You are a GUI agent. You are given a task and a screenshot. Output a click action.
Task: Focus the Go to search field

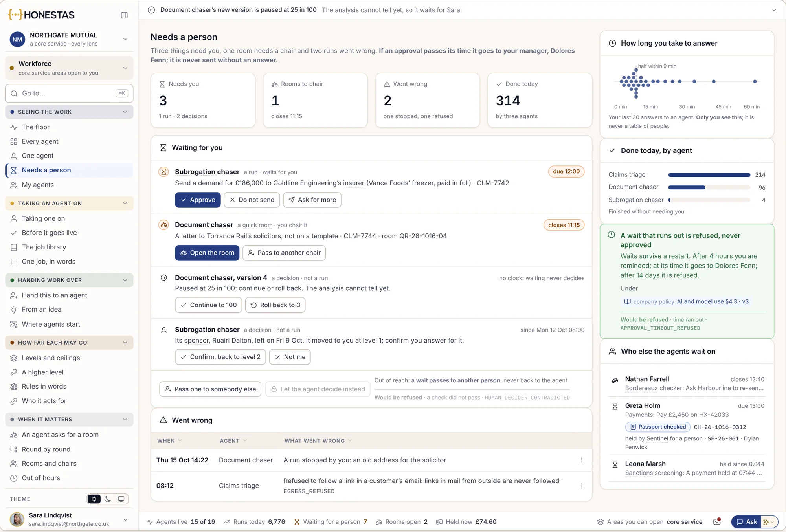(x=69, y=94)
